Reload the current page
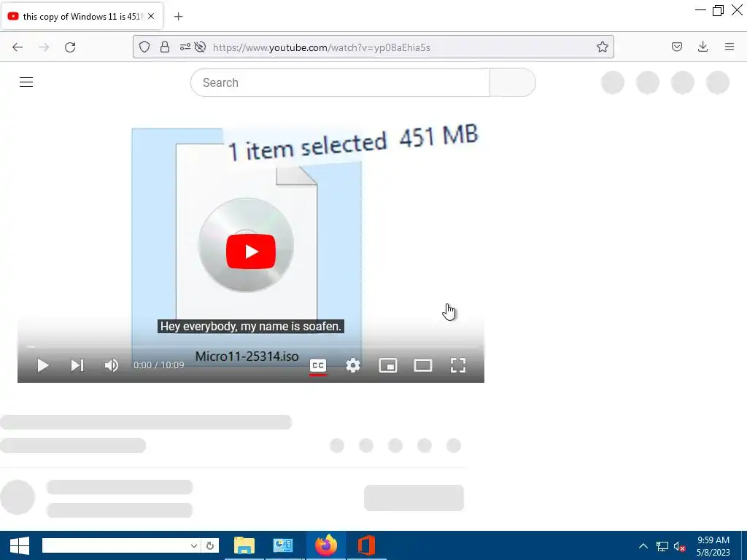The width and height of the screenshot is (747, 560). pyautogui.click(x=70, y=47)
